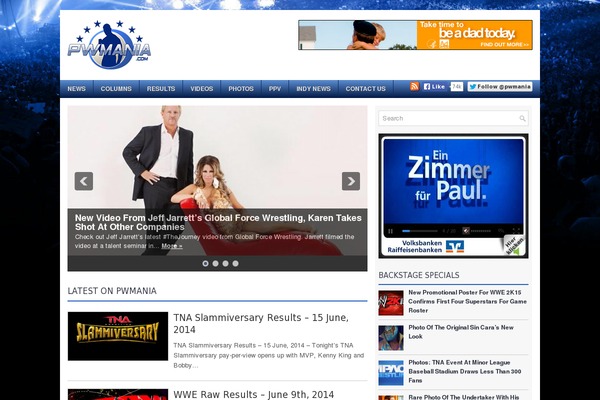The width and height of the screenshot is (600, 400).
Task: Select the third slideshow dot
Action: click(225, 263)
